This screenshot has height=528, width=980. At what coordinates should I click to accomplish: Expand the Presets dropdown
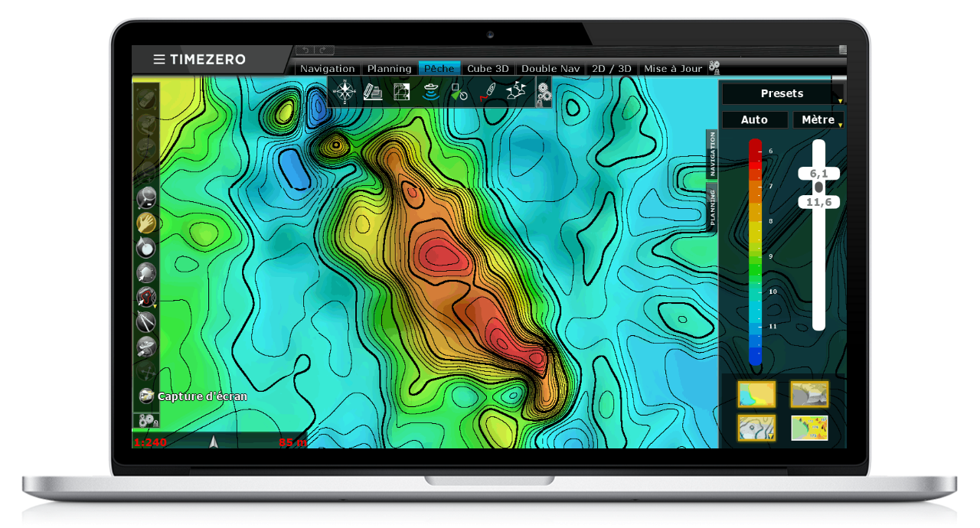782,94
